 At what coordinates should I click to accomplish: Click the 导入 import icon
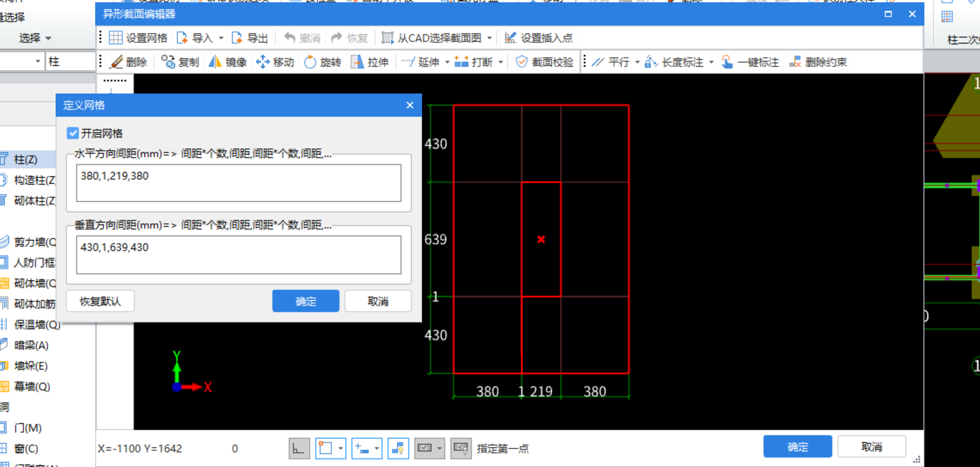(182, 38)
